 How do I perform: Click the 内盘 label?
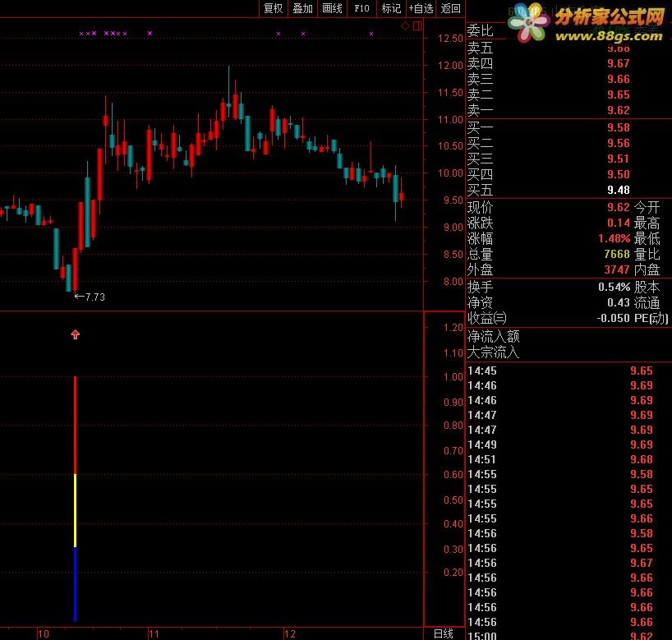pos(647,269)
